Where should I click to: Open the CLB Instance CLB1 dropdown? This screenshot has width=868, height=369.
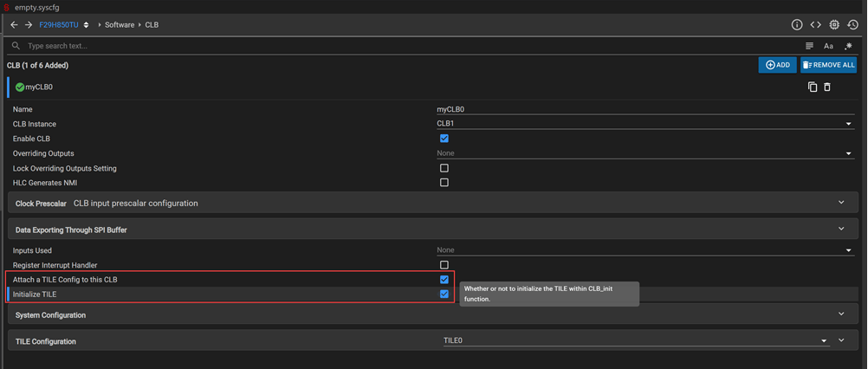pyautogui.click(x=645, y=124)
